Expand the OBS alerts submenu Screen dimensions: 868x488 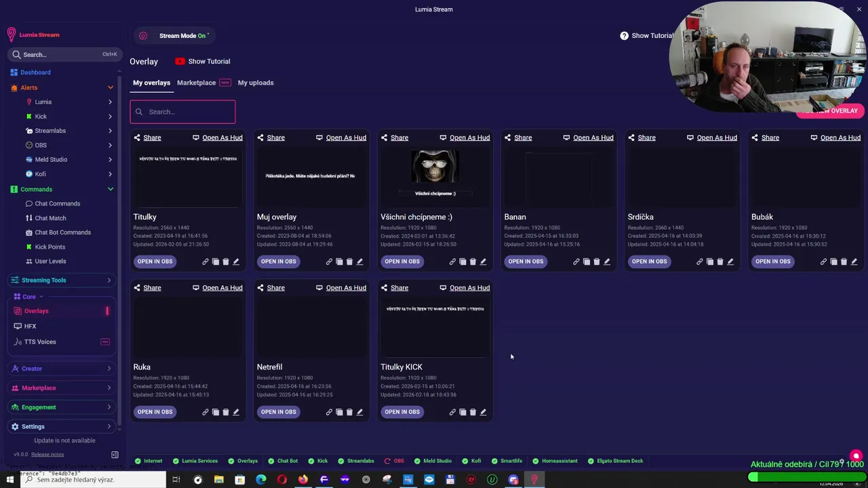[x=110, y=145]
